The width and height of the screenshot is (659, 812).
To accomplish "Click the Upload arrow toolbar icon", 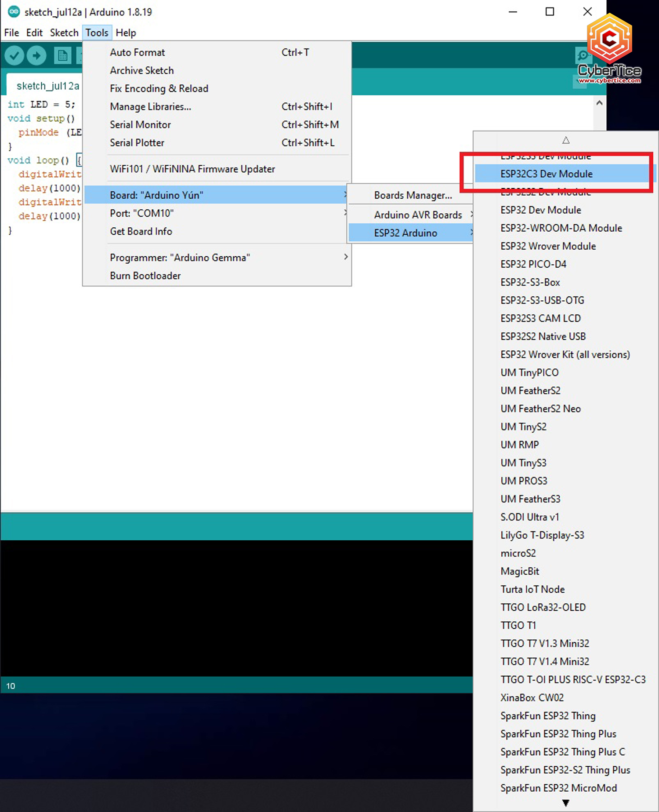I will (36, 56).
